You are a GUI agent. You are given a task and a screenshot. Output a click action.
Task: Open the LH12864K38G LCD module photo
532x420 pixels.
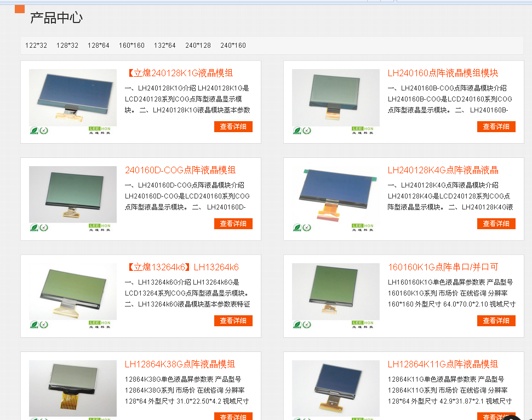tap(73, 390)
